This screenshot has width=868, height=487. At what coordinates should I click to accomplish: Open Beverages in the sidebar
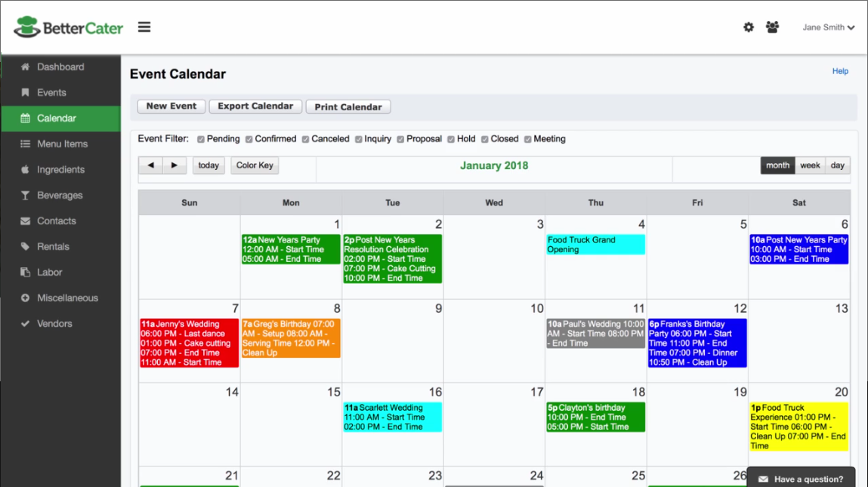coord(61,196)
